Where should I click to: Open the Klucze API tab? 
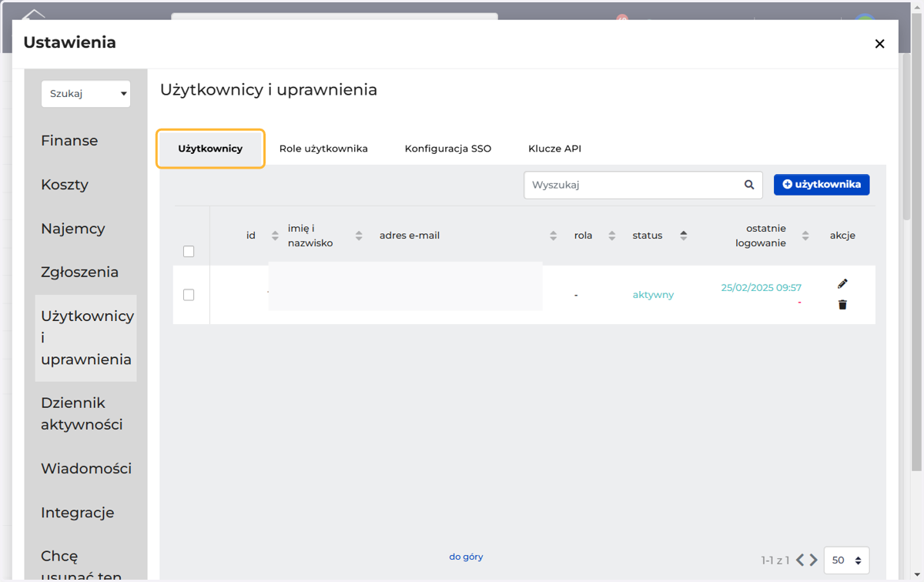pos(554,149)
